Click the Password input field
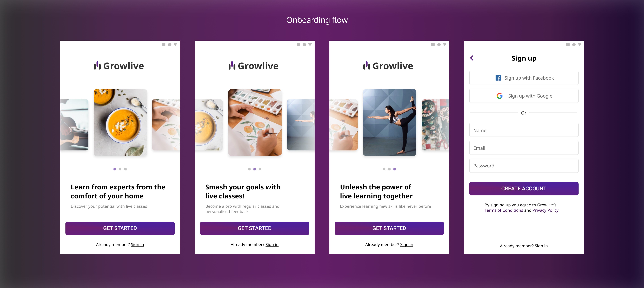644x288 pixels. [524, 166]
